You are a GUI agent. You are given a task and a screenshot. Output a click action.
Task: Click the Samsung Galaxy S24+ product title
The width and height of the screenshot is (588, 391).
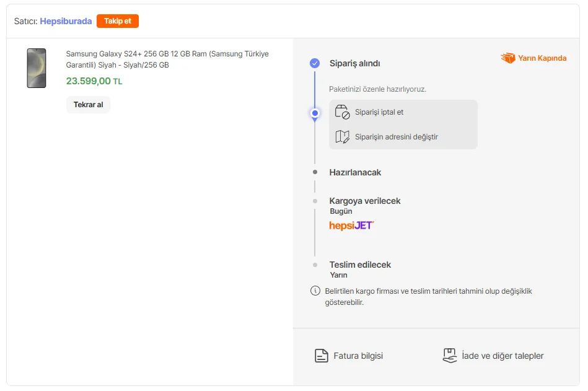tap(167, 59)
